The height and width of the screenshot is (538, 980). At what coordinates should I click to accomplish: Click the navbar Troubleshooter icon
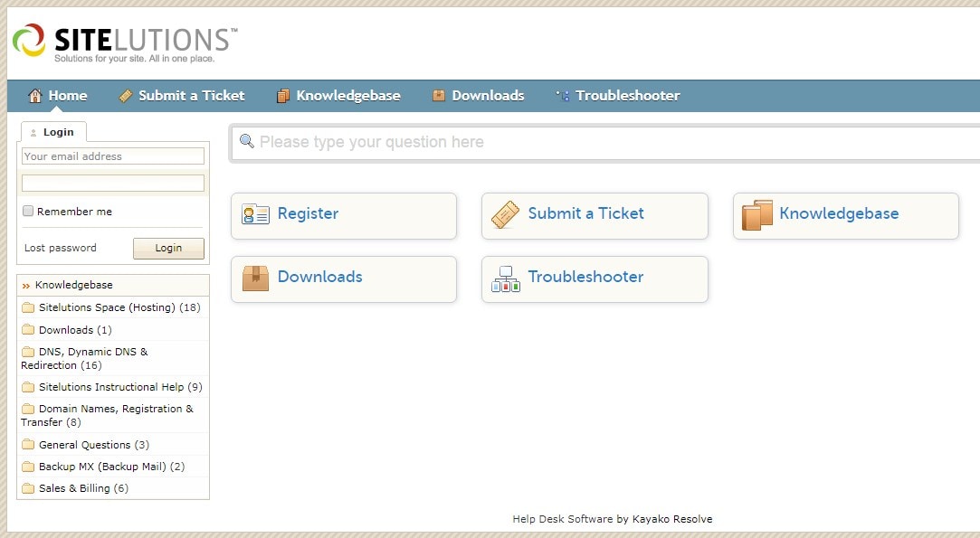[x=563, y=96]
